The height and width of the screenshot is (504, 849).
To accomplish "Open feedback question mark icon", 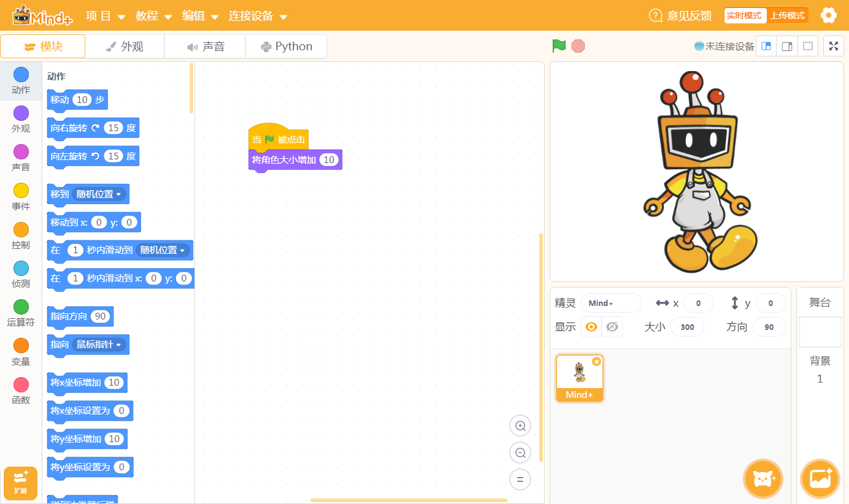I will pyautogui.click(x=656, y=15).
